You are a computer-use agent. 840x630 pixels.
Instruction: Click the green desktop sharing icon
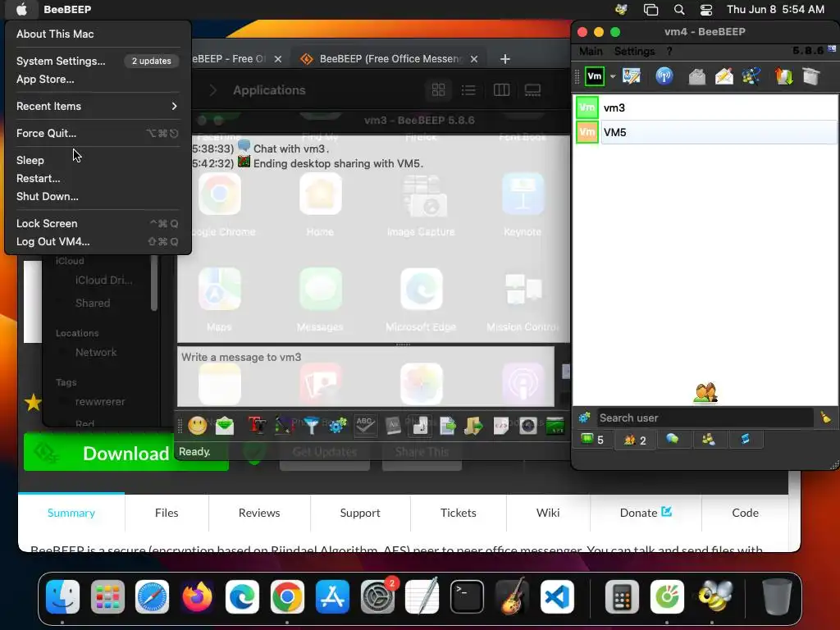pyautogui.click(x=555, y=426)
